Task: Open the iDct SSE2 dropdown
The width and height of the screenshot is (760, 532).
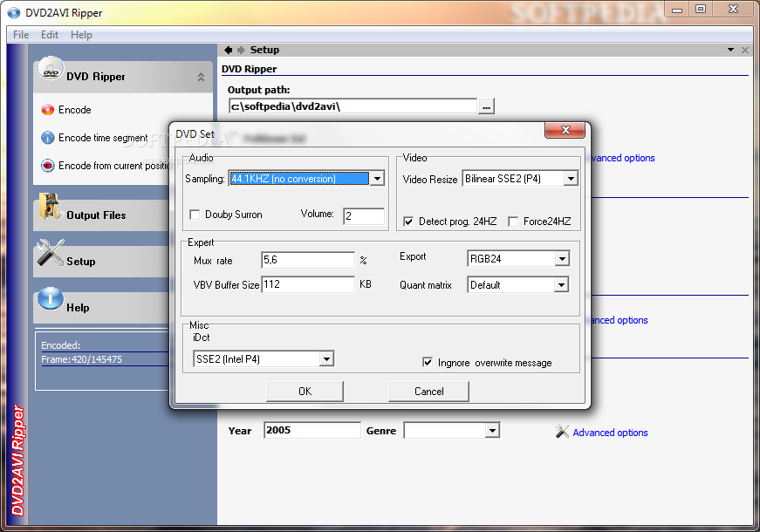Action: 326,359
